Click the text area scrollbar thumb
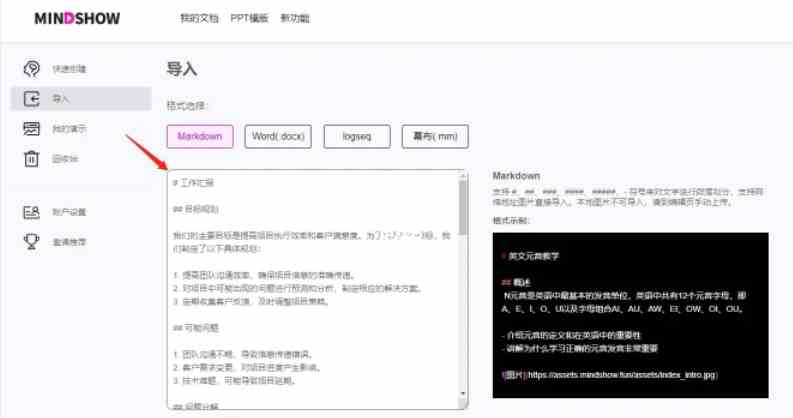Screen dimensions: 793x418 pyautogui.click(x=463, y=207)
